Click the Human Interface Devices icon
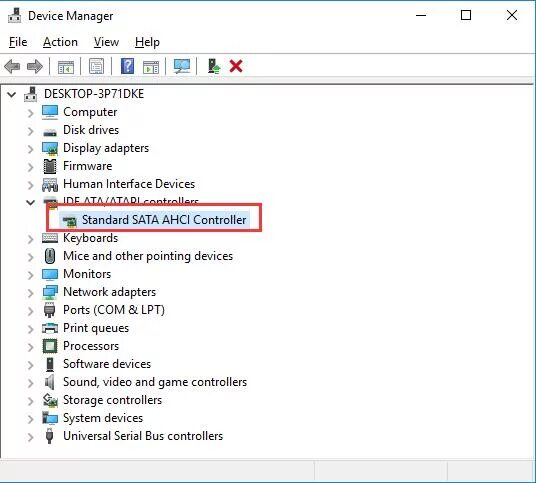The width and height of the screenshot is (536, 483). point(50,185)
